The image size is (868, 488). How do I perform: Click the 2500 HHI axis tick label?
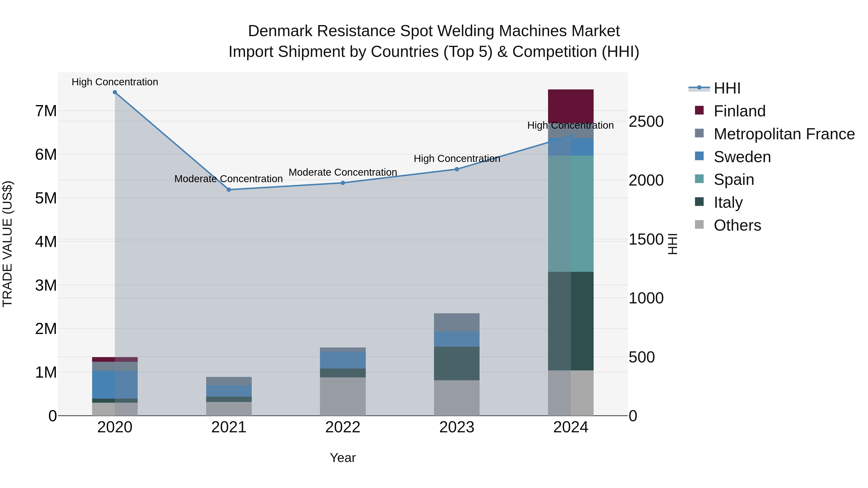click(646, 121)
